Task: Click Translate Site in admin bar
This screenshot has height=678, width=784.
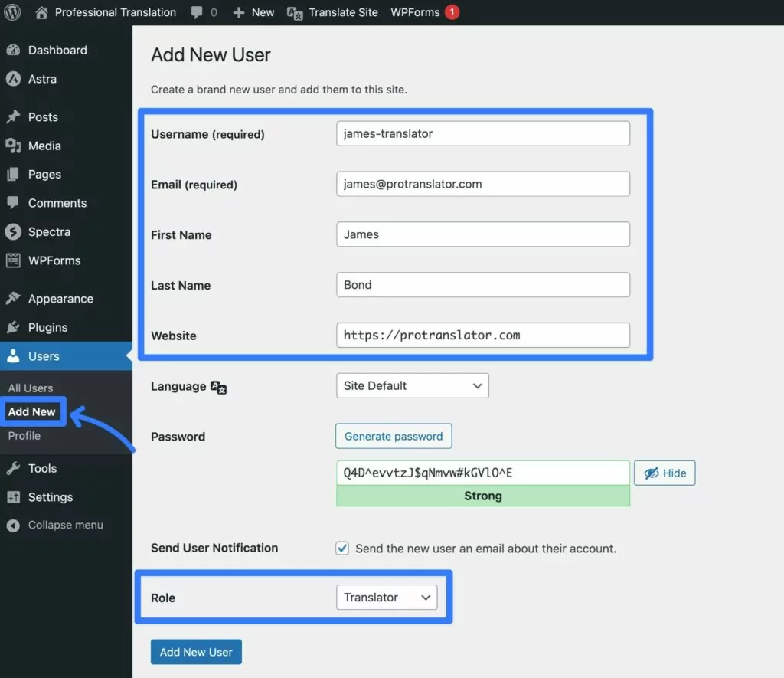Action: (343, 12)
